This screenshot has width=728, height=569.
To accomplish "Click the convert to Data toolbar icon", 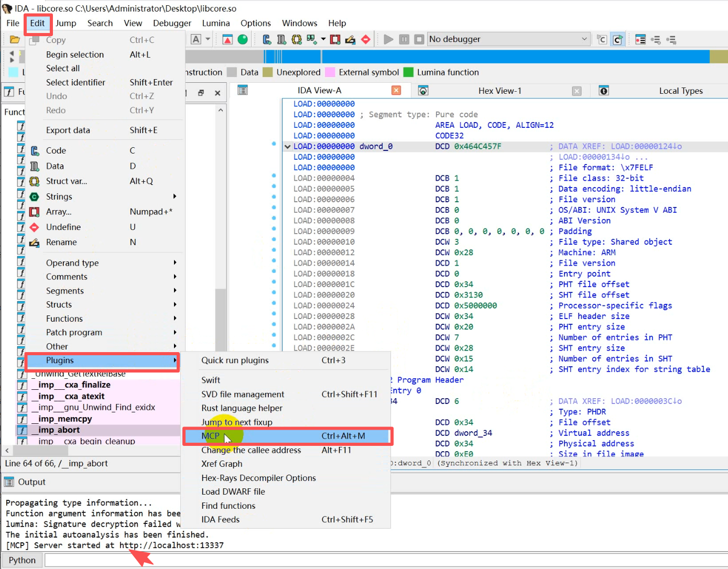I will [x=281, y=39].
